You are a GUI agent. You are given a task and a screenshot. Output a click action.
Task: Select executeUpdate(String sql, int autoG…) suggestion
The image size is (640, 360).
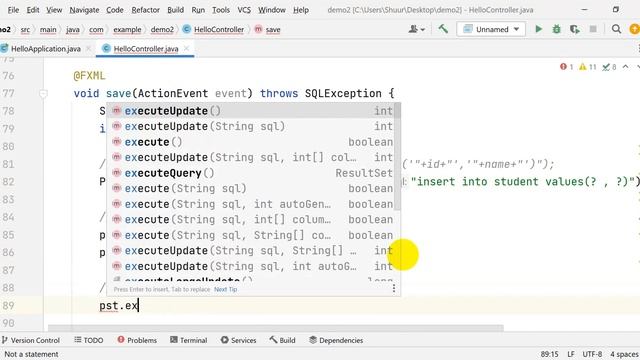coord(251,266)
